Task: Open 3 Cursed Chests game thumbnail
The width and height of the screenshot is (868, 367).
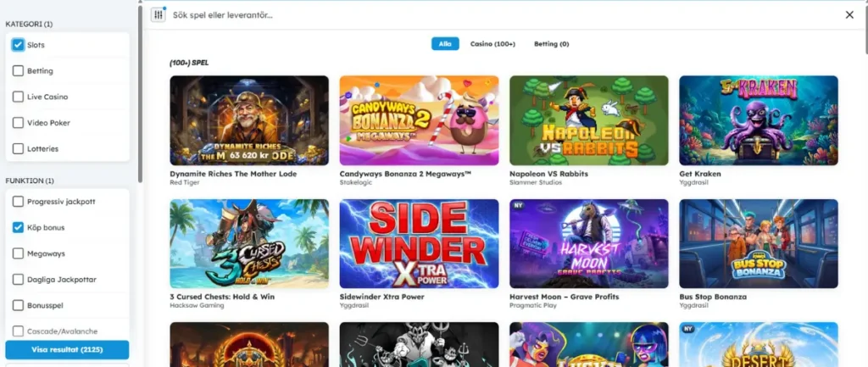Action: [249, 244]
